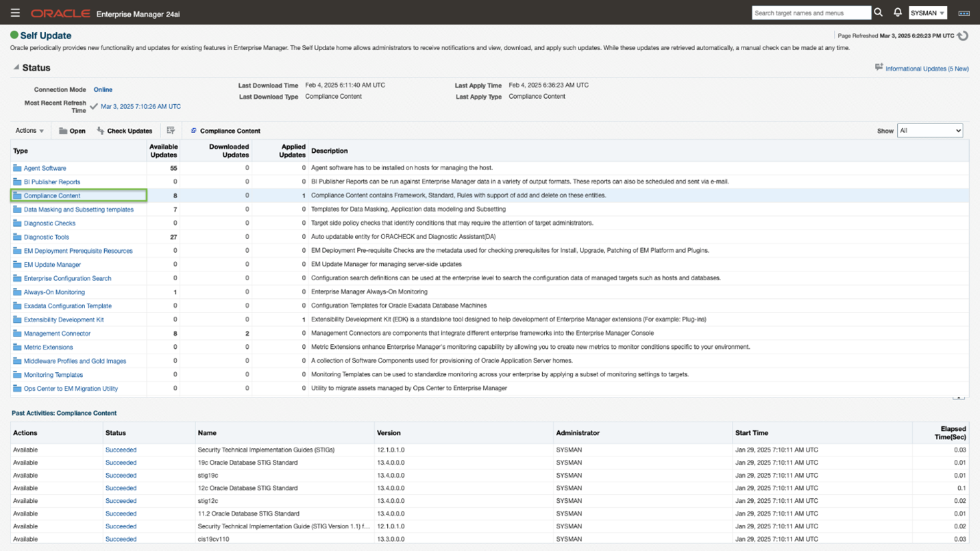Click the table filter icon in toolbar
This screenshot has height=551, width=980.
pos(171,130)
